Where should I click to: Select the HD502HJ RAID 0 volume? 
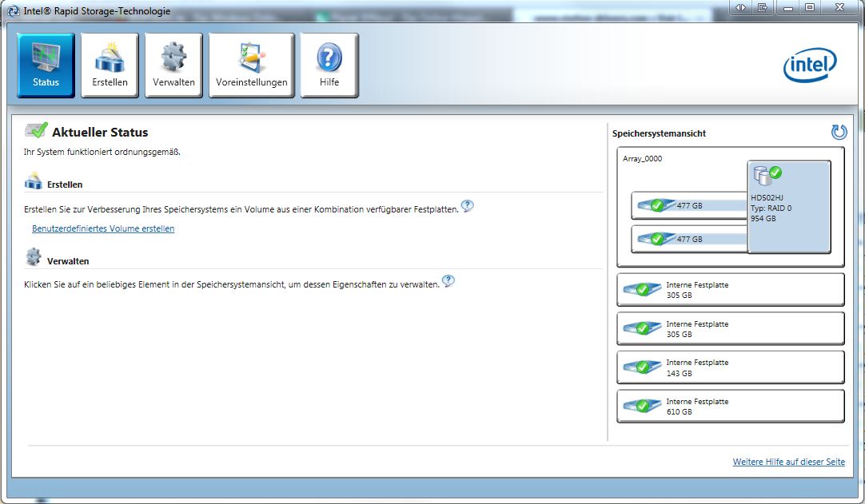tap(789, 207)
